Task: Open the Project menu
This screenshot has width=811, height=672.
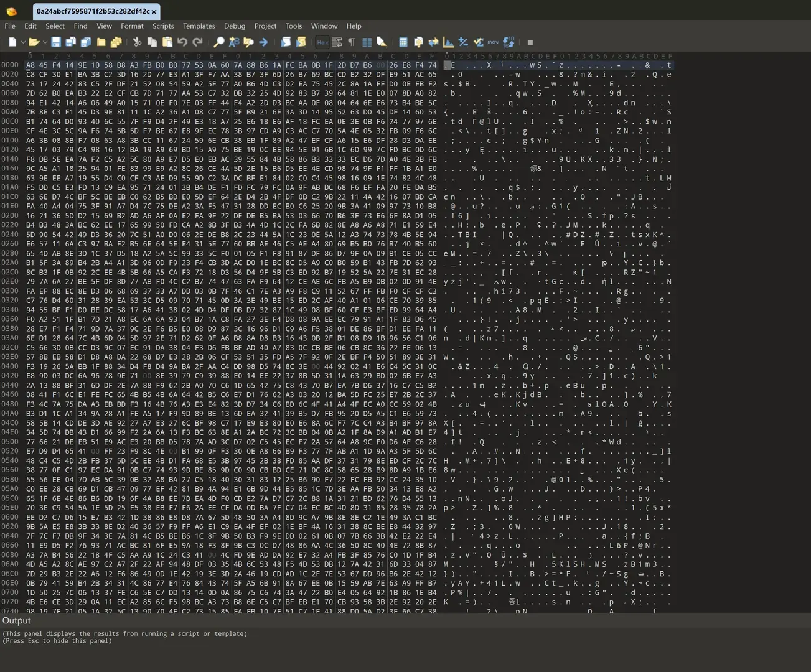Action: (265, 26)
